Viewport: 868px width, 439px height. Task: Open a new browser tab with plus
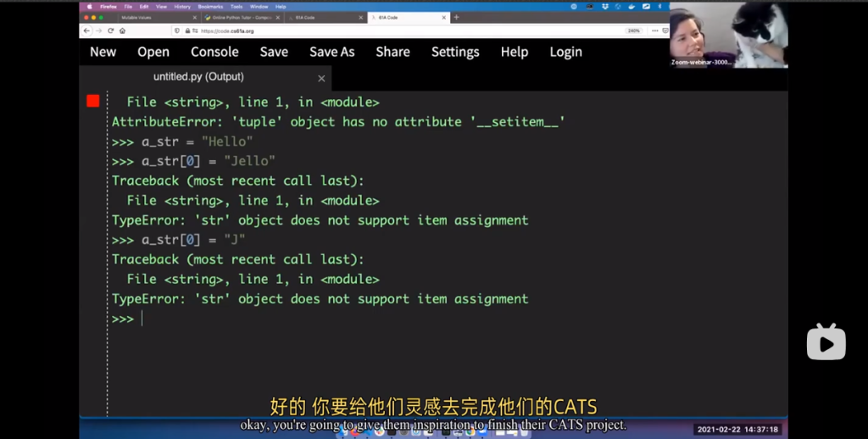click(456, 17)
